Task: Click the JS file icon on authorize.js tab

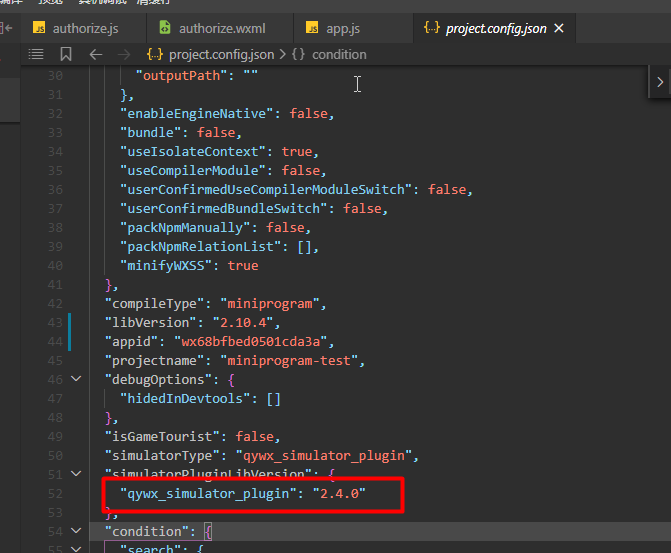Action: point(39,28)
